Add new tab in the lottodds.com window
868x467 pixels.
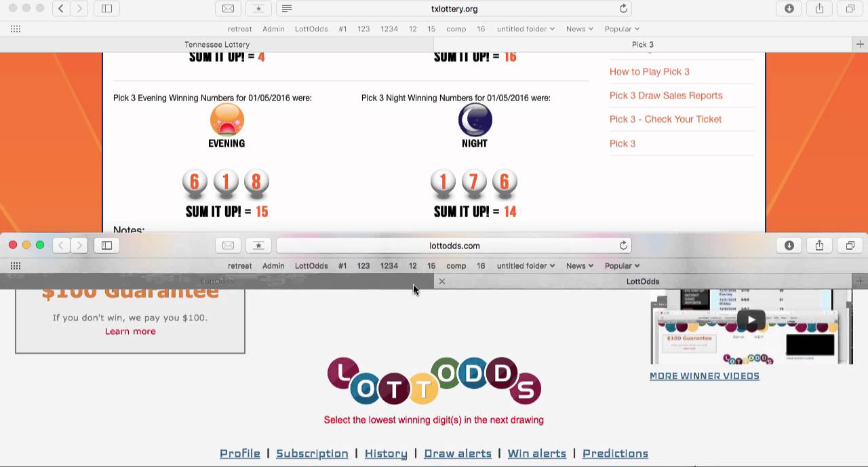tap(860, 281)
